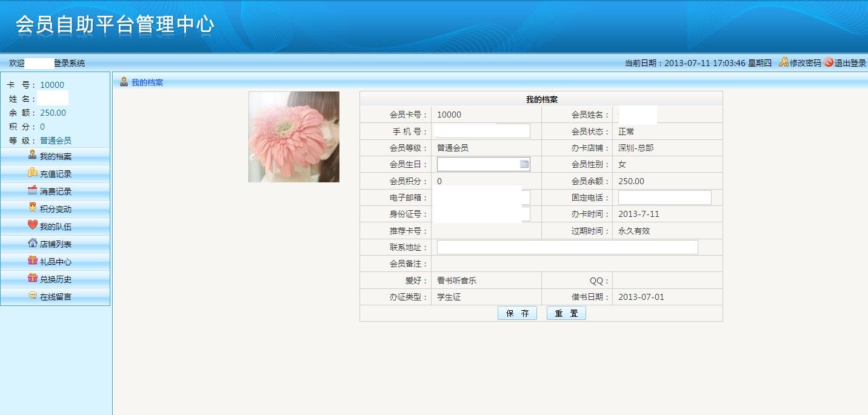Click the member profile photo
This screenshot has height=415, width=868.
pyautogui.click(x=294, y=137)
